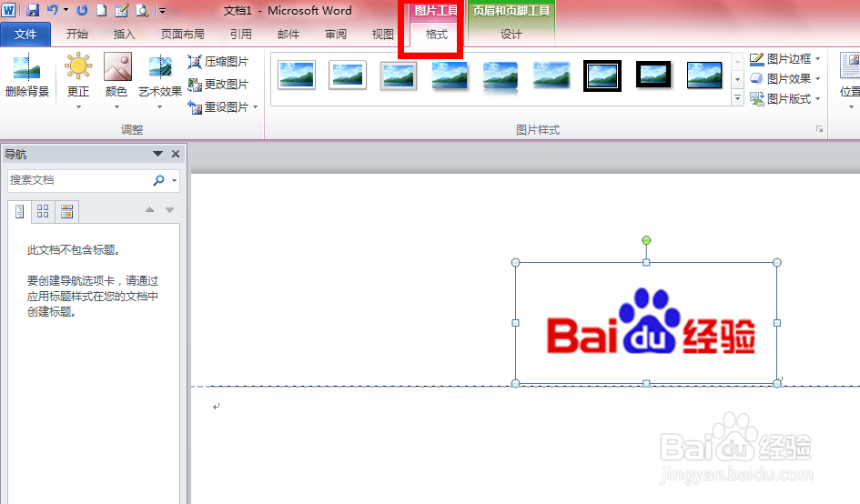Click the Undo icon in quick access toolbar

52,10
